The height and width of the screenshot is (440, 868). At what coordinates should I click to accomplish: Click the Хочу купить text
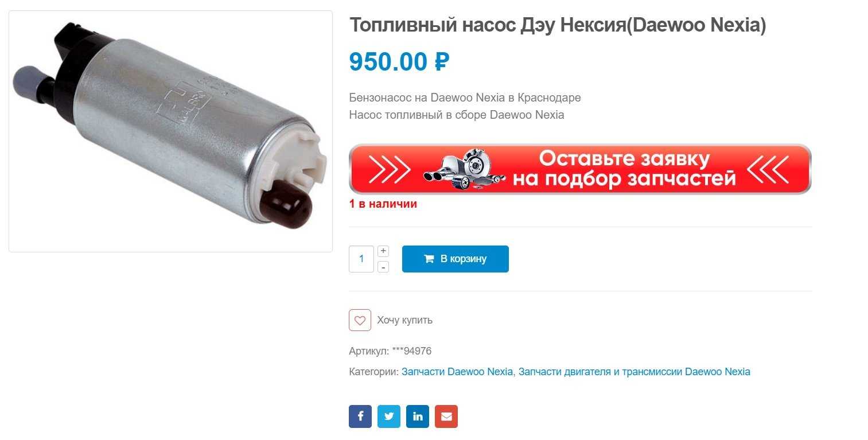click(x=404, y=320)
